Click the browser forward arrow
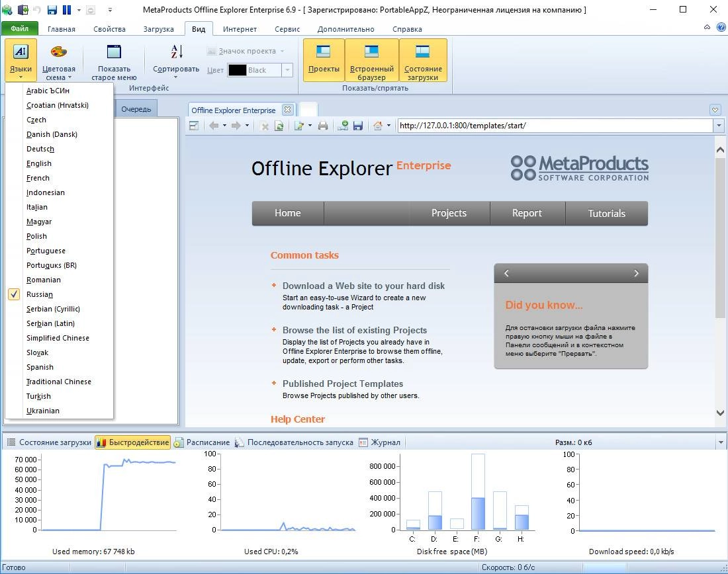The height and width of the screenshot is (574, 728). (236, 126)
